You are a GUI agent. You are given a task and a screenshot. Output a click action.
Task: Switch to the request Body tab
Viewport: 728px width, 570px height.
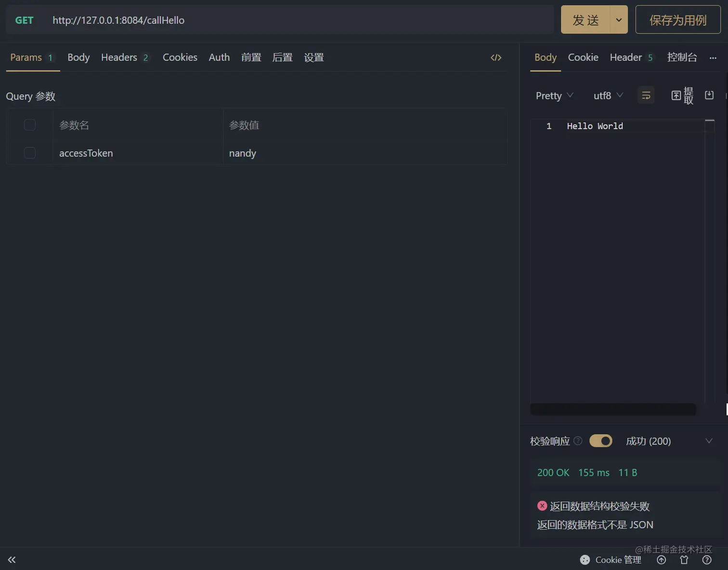point(78,57)
